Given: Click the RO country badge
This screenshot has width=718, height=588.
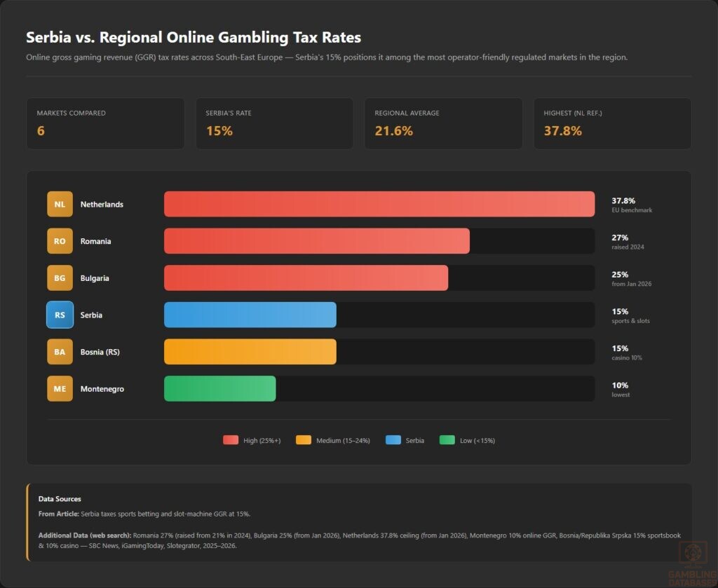Looking at the screenshot, I should click(60, 241).
